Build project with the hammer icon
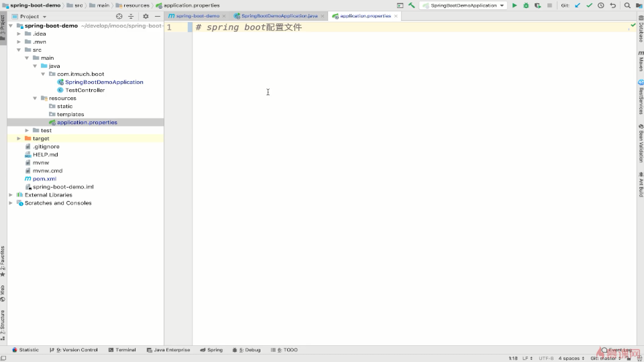 click(412, 5)
